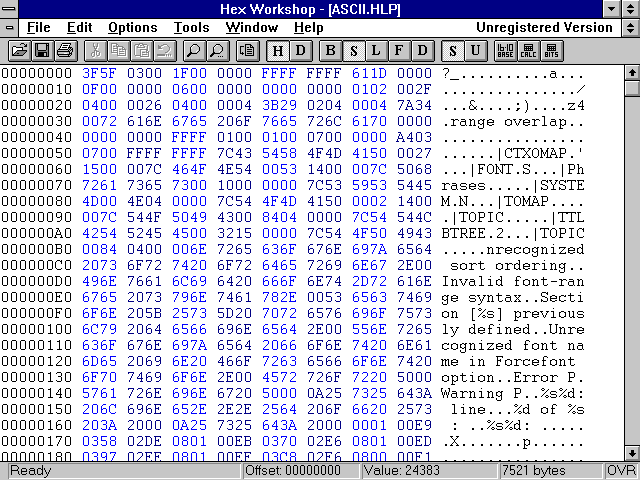Viewport: 640px width, 480px height.
Task: Click the Replace icon beside the magnifiers
Action: pos(247,50)
